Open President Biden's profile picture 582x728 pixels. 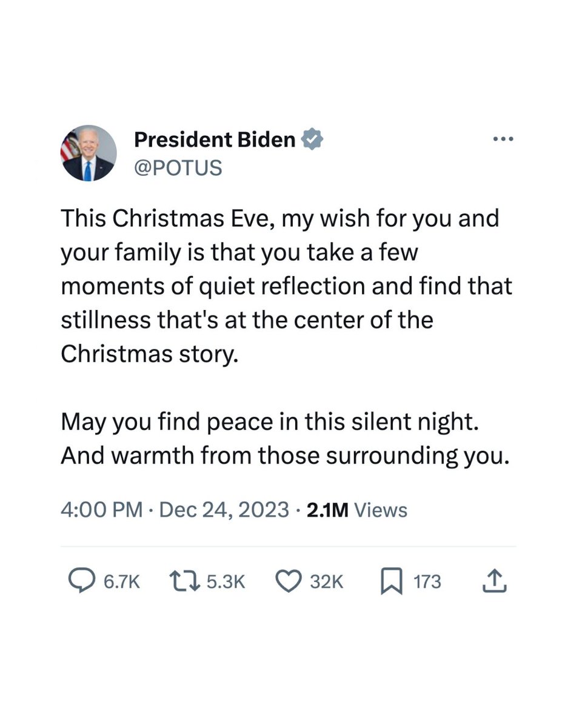point(89,153)
